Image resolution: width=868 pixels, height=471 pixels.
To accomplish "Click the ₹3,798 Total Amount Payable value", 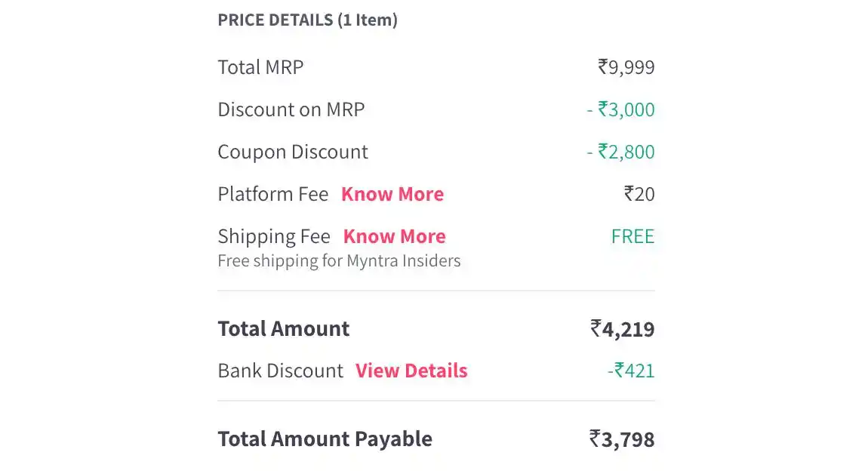I will [622, 439].
